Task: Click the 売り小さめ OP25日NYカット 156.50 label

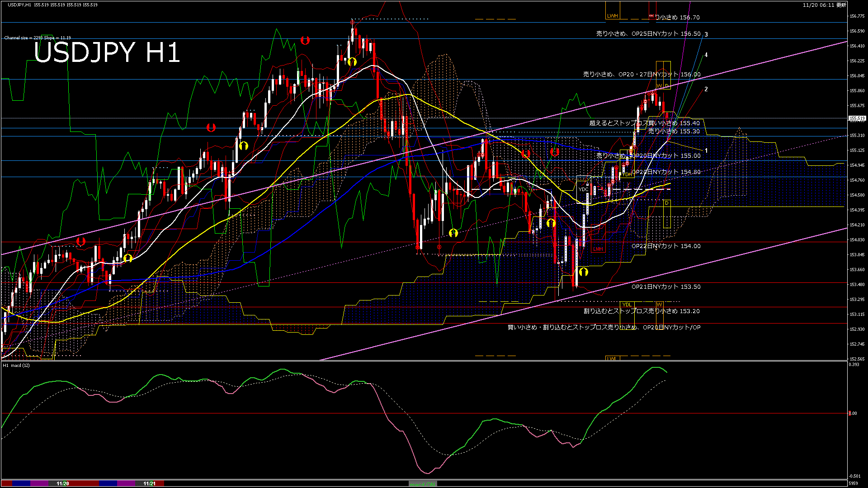Action: coord(648,34)
